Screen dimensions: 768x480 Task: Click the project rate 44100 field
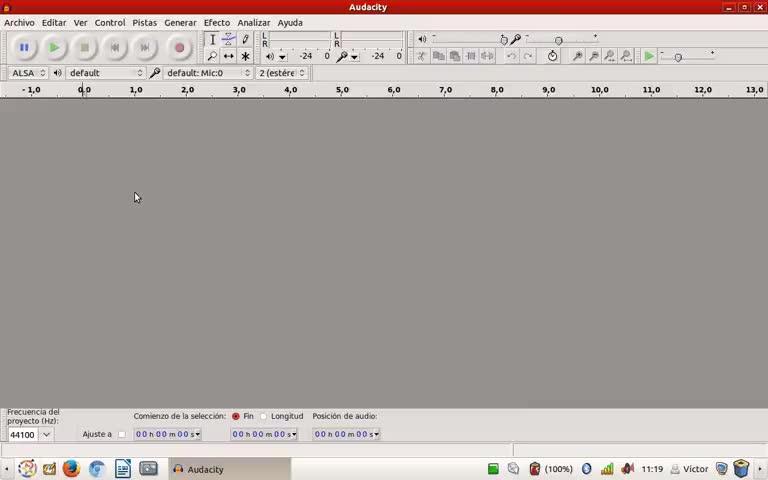[23, 434]
